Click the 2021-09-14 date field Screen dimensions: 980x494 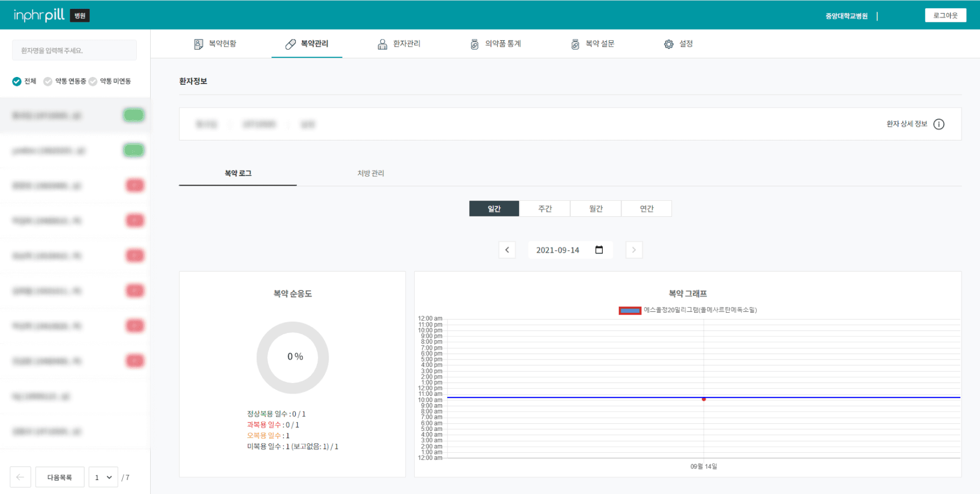[570, 250]
